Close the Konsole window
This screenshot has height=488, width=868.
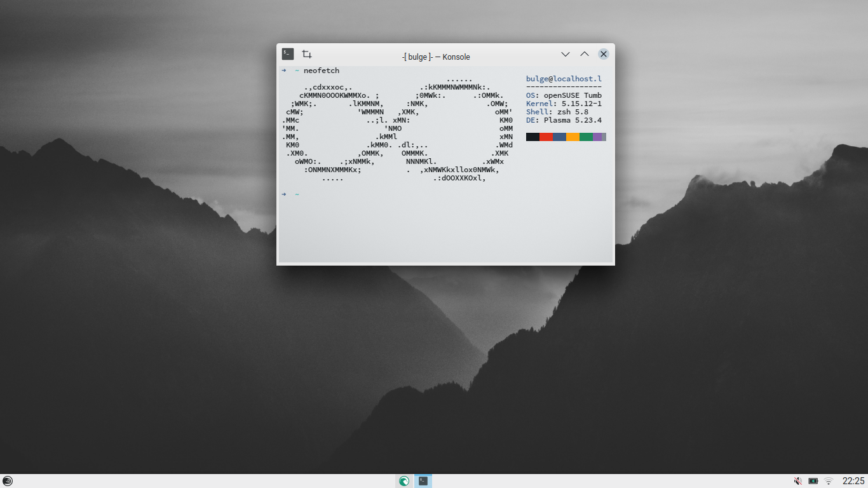(x=604, y=54)
